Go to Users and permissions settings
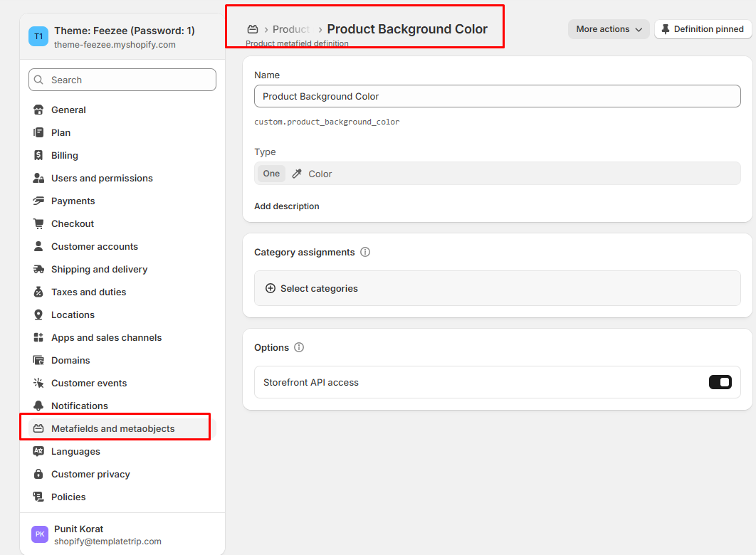Screen dimensions: 756x555 tap(102, 178)
